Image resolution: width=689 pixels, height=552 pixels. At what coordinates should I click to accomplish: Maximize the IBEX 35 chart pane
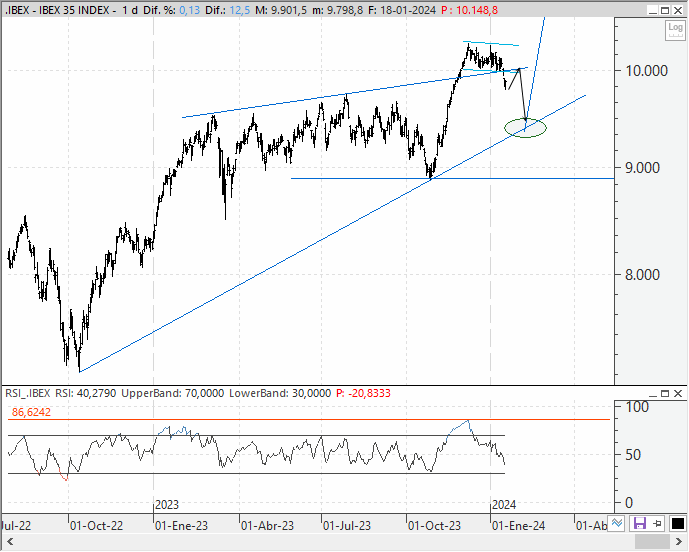[665, 11]
